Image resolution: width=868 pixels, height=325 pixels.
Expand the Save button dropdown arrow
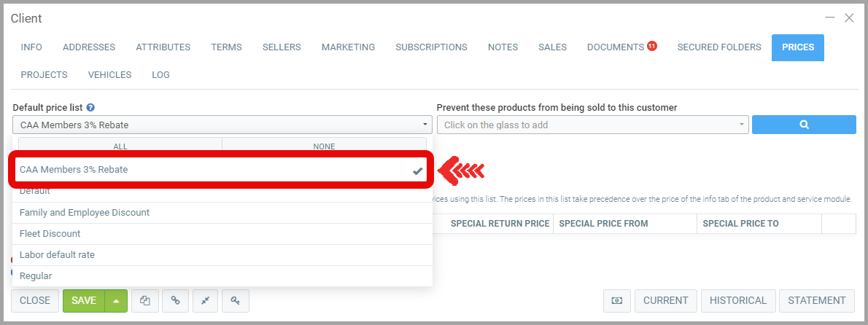point(117,300)
